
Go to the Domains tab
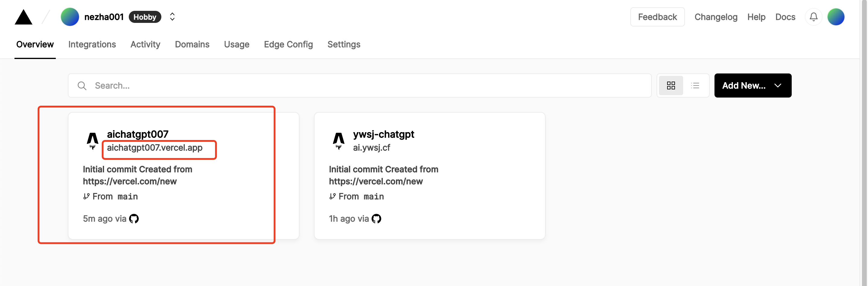click(192, 45)
